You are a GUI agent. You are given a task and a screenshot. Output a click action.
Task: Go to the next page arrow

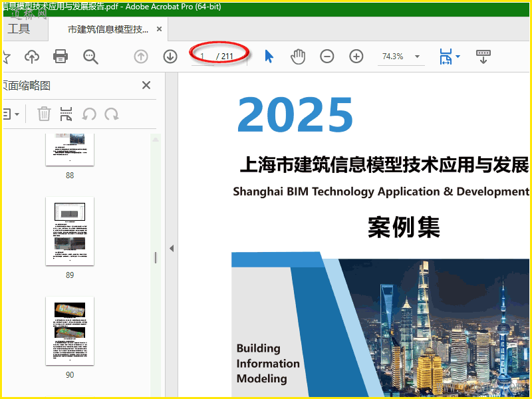pyautogui.click(x=170, y=57)
